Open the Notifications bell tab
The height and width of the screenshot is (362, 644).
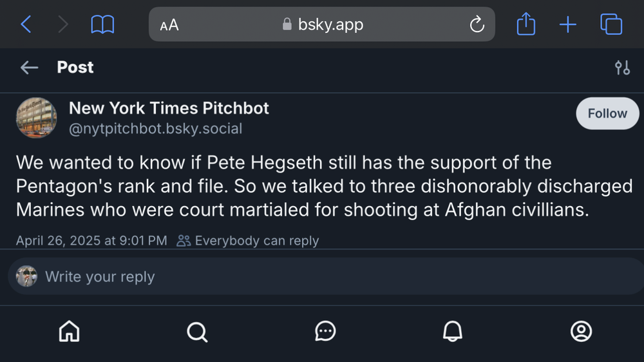click(x=453, y=331)
